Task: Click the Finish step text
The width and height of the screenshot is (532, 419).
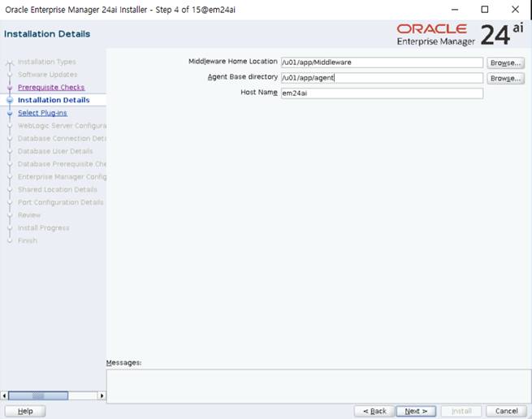Action: click(x=28, y=240)
